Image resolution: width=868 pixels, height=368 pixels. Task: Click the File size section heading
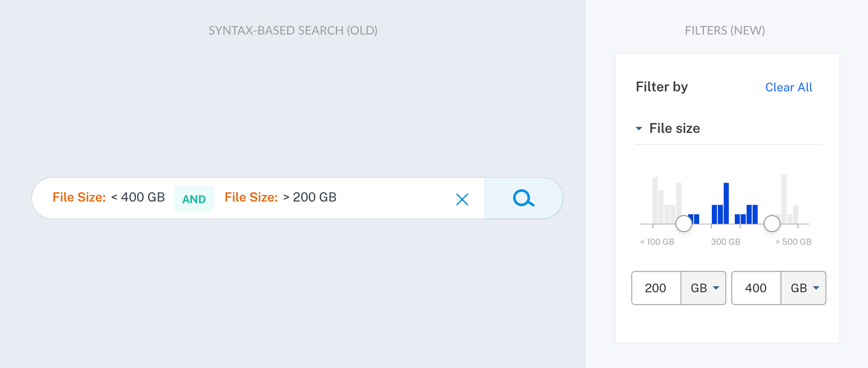coord(674,128)
